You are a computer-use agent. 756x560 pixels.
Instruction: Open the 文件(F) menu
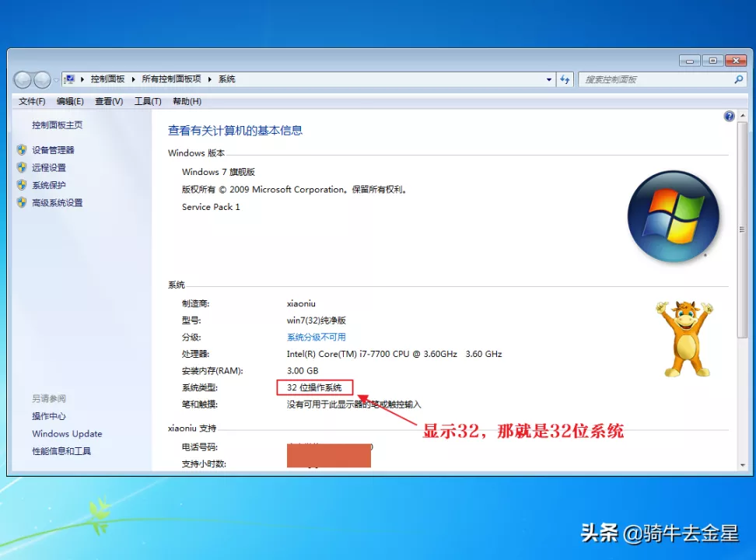coord(32,101)
